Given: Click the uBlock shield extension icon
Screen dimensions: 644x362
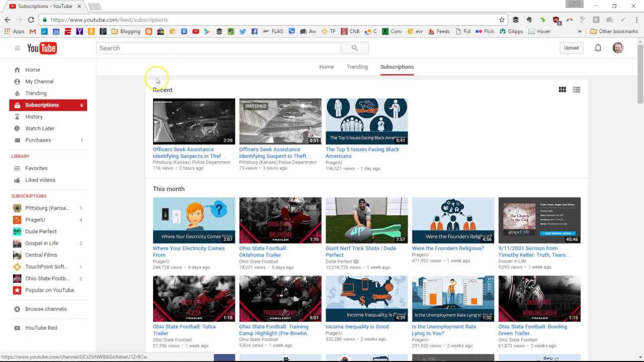Looking at the screenshot, I should [556, 20].
